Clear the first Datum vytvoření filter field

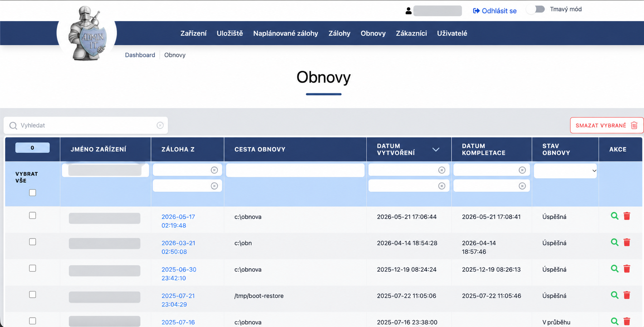pos(442,170)
